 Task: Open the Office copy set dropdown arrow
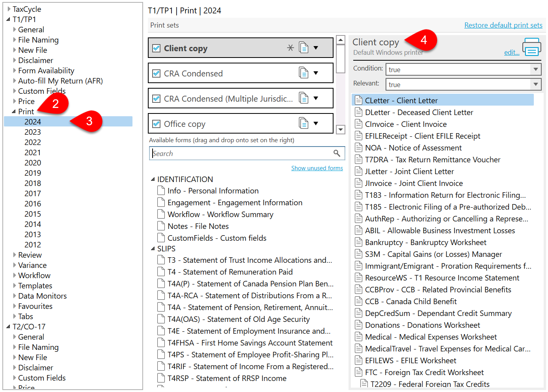click(316, 123)
